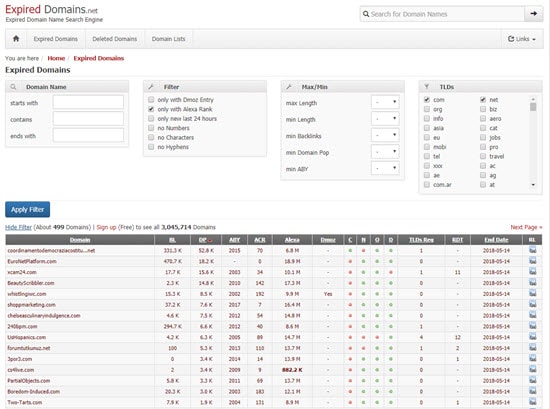Screen dimensions: 550x409
Task: Open the Domain Lists nav tab
Action: pos(168,39)
